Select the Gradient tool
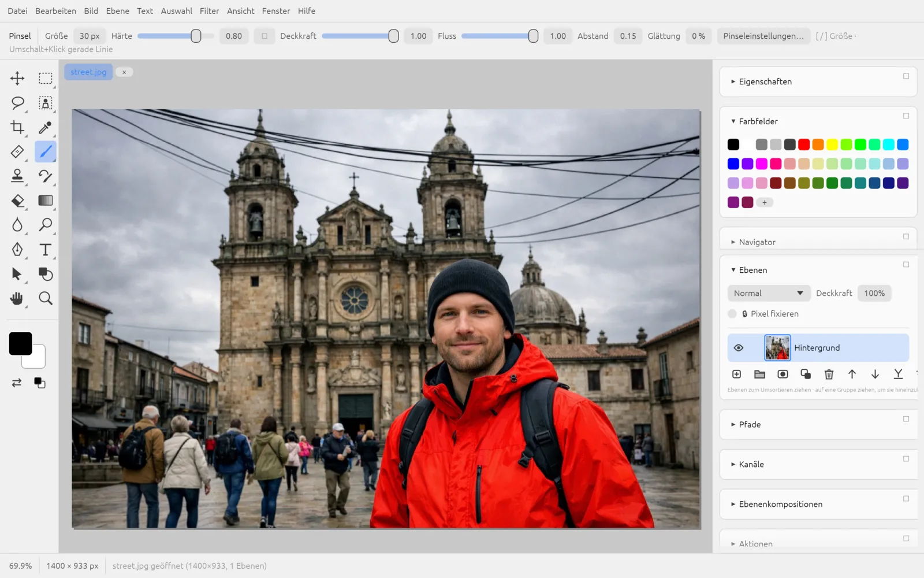 pos(46,201)
